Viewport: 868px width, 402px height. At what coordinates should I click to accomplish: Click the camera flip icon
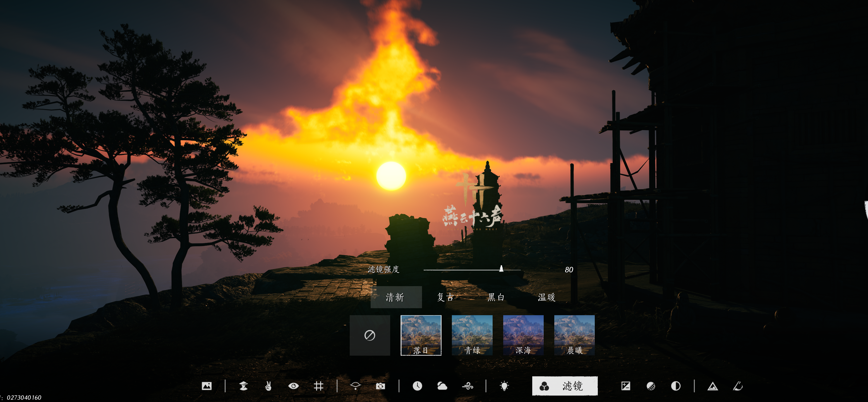380,386
